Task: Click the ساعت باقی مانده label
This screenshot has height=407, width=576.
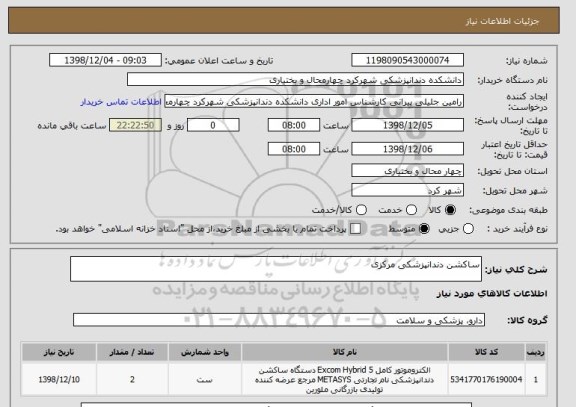Action: pos(72,126)
